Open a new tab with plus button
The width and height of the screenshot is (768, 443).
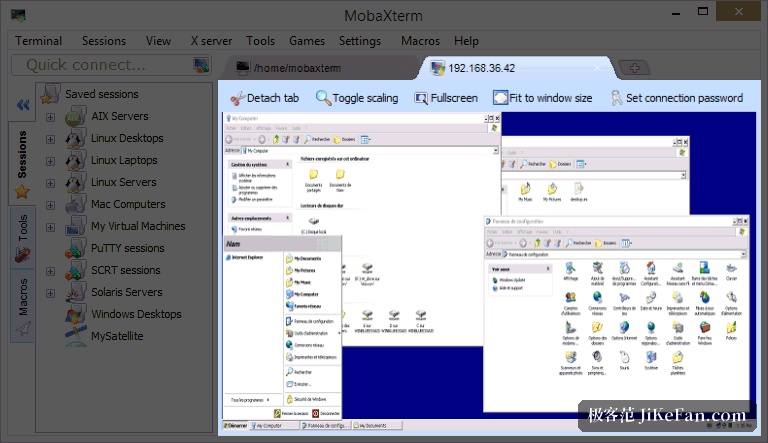tap(634, 68)
